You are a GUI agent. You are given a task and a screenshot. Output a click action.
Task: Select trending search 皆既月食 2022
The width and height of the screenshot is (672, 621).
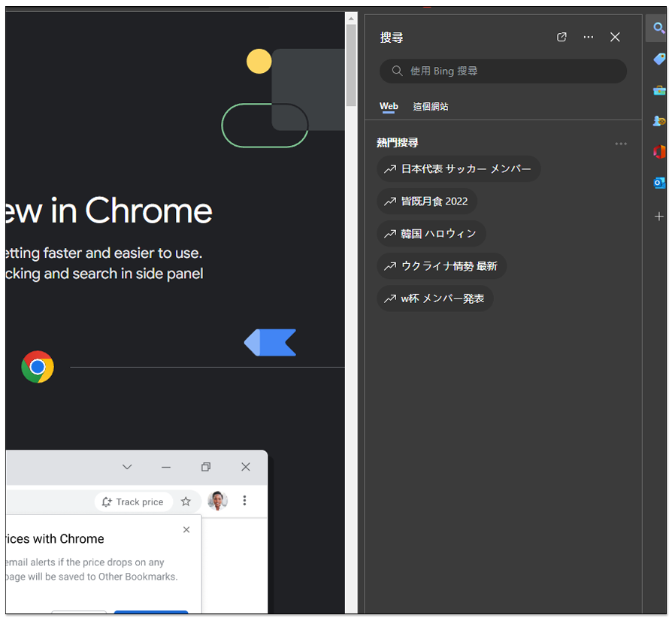(426, 201)
